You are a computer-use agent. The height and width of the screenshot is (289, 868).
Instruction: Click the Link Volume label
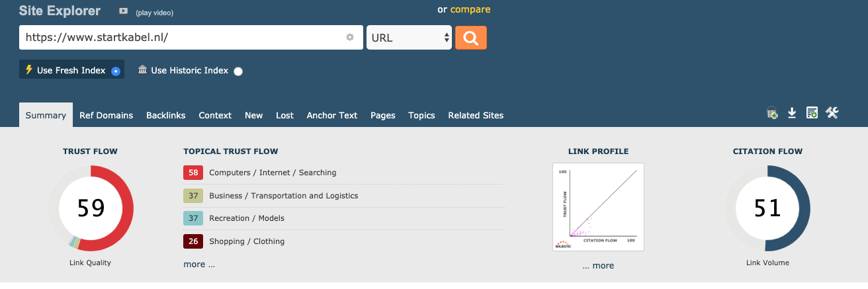(767, 263)
